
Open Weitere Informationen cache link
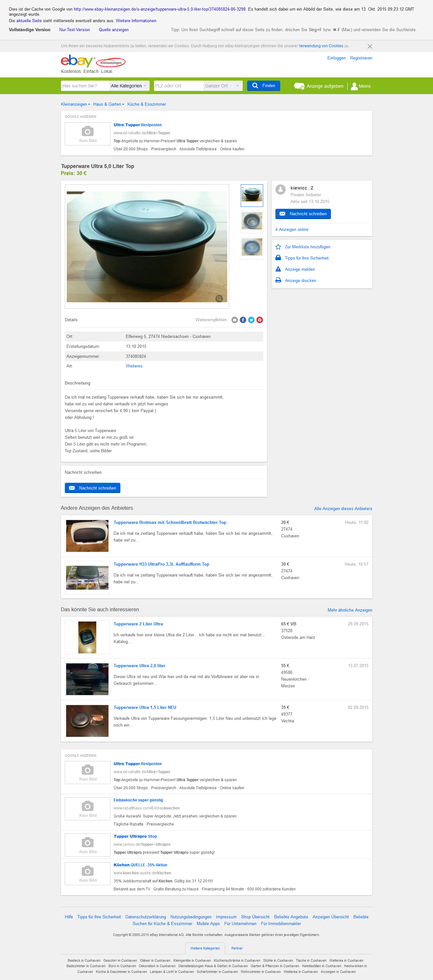coord(136,21)
